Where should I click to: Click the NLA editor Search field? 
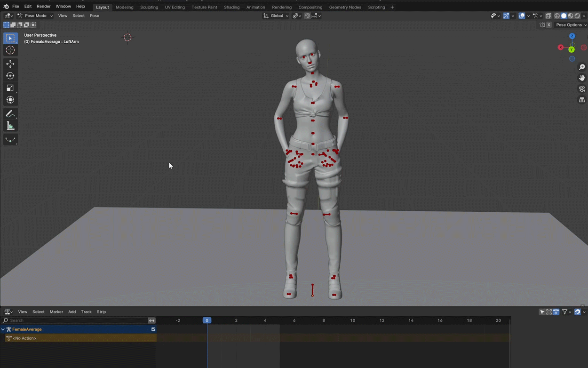pos(75,320)
